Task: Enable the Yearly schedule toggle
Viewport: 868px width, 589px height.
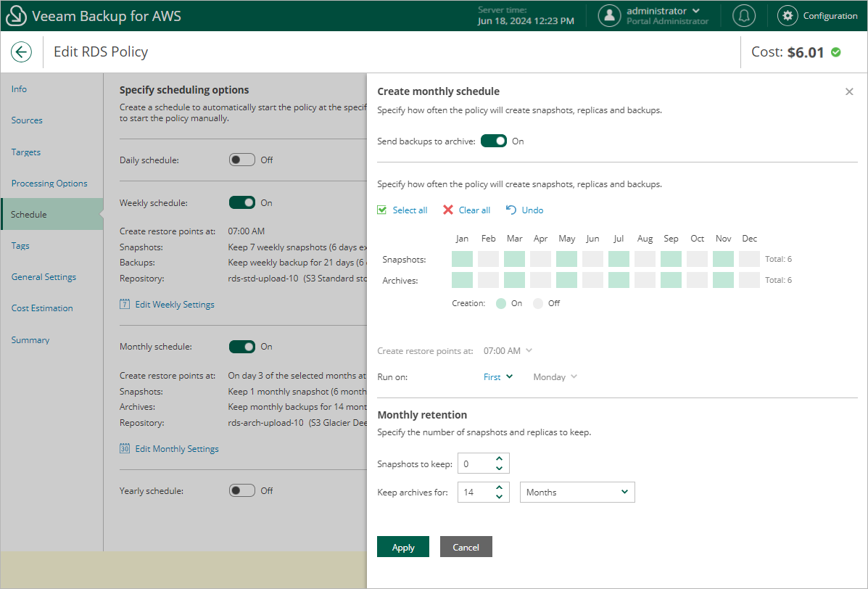Action: (242, 490)
